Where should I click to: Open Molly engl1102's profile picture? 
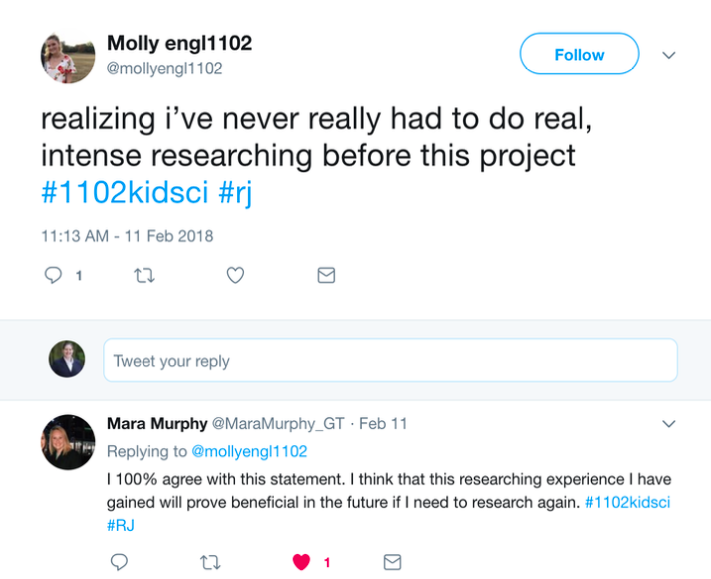[68, 56]
